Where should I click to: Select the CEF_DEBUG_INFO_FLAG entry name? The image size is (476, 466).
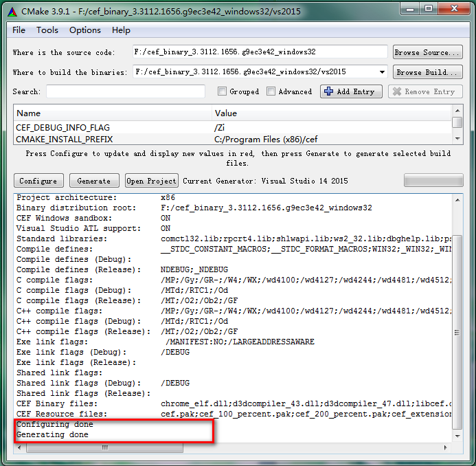[x=63, y=128]
